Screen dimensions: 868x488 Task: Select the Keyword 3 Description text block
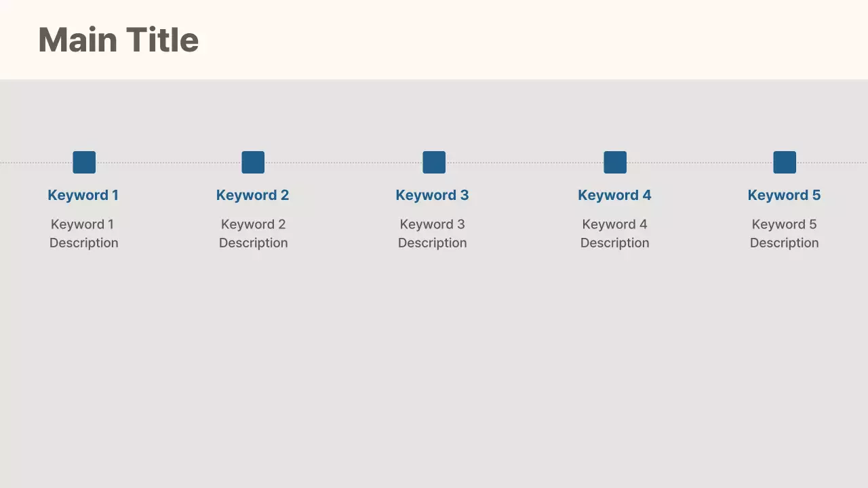(432, 233)
